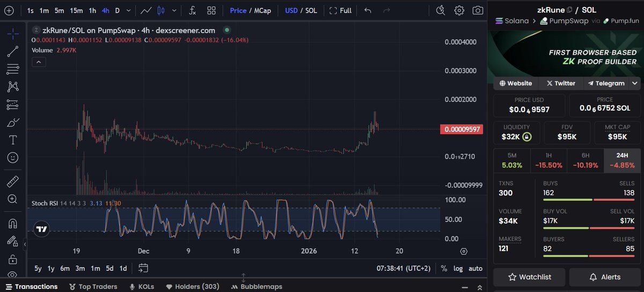Open the forecasting and measurement tools

coord(13,104)
